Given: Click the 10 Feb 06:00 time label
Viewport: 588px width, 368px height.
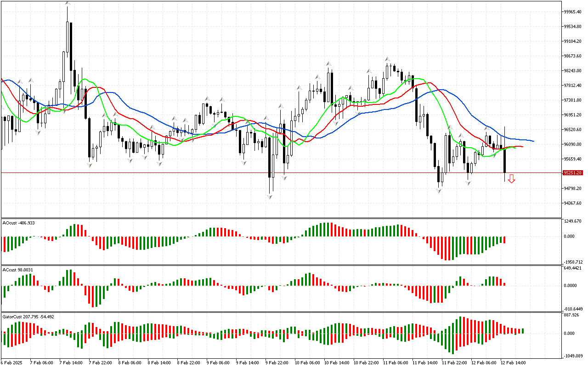Looking at the screenshot, I should coord(307,362).
